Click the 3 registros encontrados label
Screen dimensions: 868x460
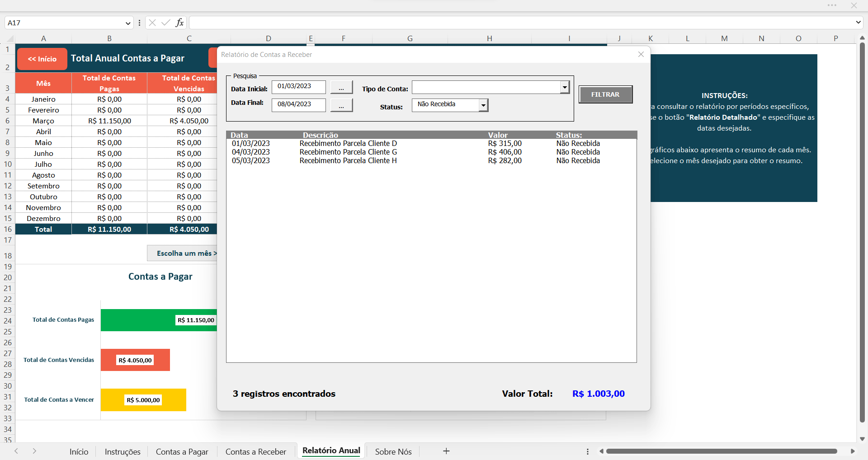point(284,394)
